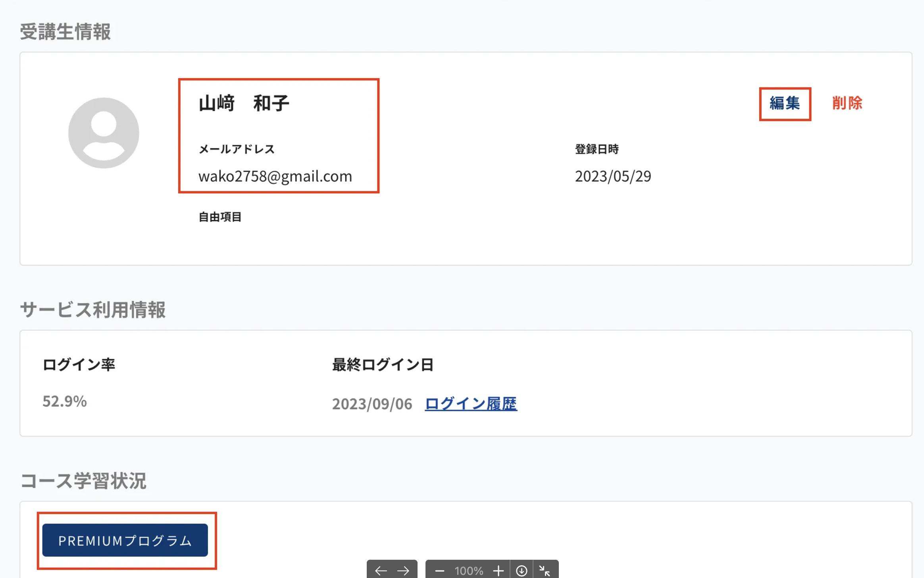Download the image via circled arrow icon
This screenshot has width=924, height=578.
click(x=522, y=571)
